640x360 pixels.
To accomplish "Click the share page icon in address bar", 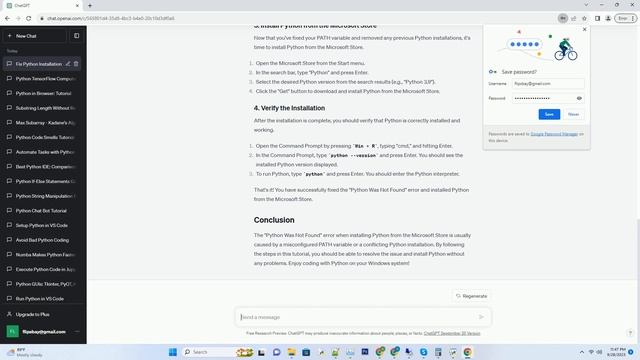I will [x=573, y=18].
